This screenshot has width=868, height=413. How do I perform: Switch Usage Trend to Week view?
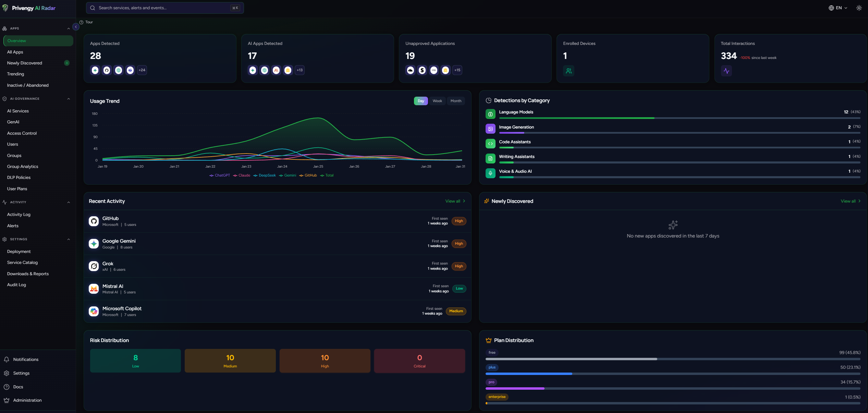click(x=437, y=101)
